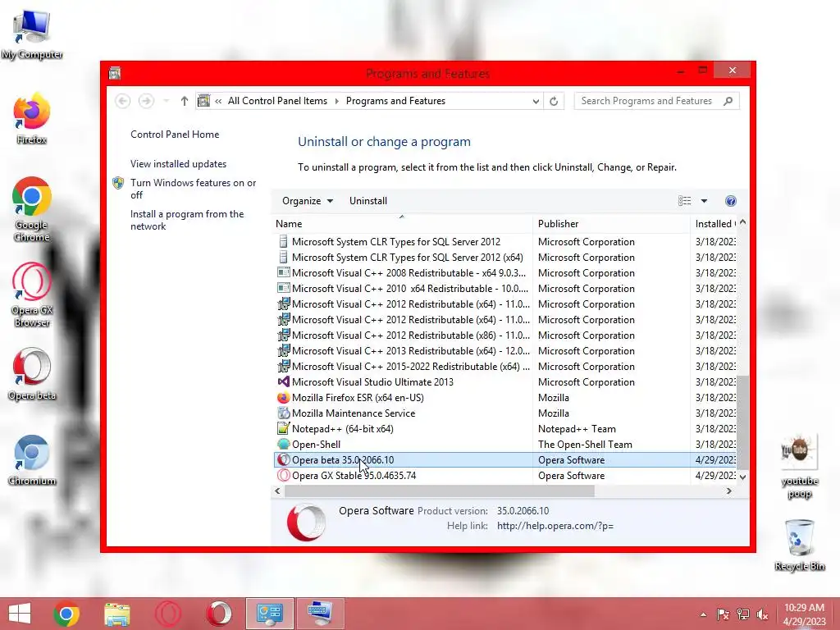Select the Open-Shell program row
The width and height of the screenshot is (840, 630).
tap(505, 444)
